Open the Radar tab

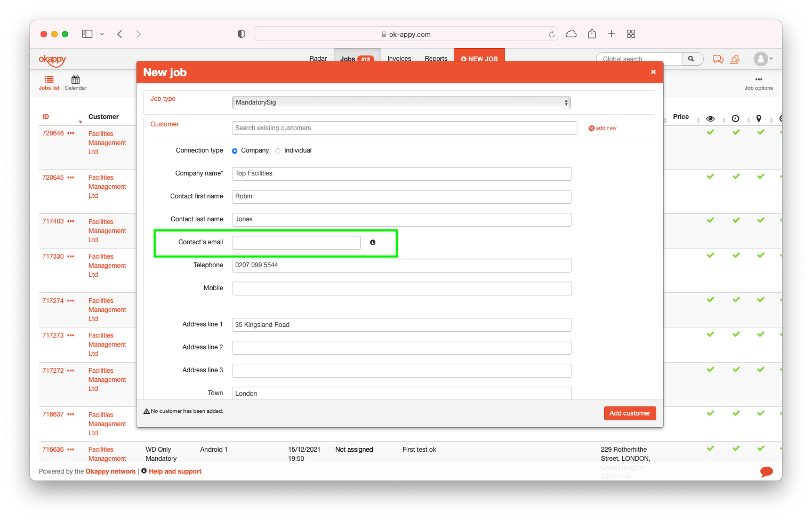pyautogui.click(x=318, y=59)
